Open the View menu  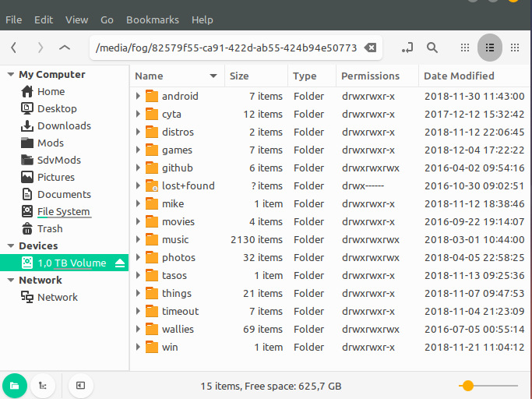click(77, 19)
